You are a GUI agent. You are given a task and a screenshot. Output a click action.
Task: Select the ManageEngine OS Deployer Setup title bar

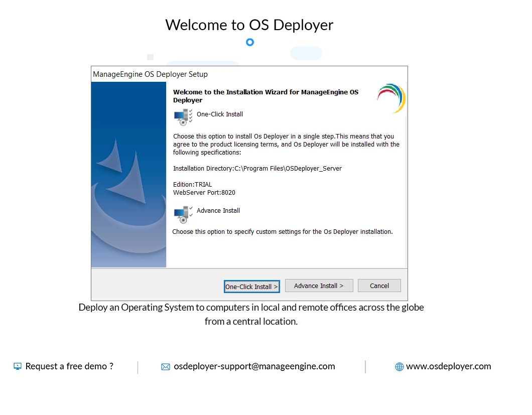150,74
